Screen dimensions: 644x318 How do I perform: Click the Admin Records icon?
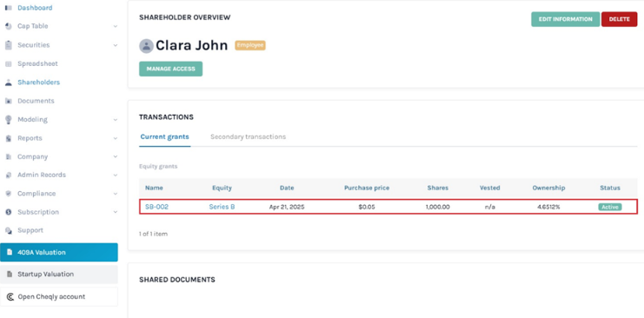(x=9, y=175)
